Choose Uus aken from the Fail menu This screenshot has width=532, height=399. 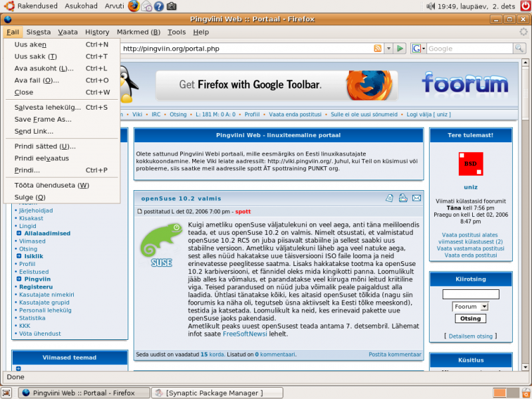point(62,45)
